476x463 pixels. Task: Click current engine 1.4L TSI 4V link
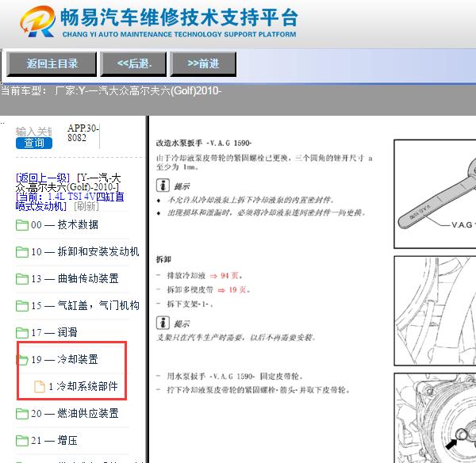[x=70, y=201]
